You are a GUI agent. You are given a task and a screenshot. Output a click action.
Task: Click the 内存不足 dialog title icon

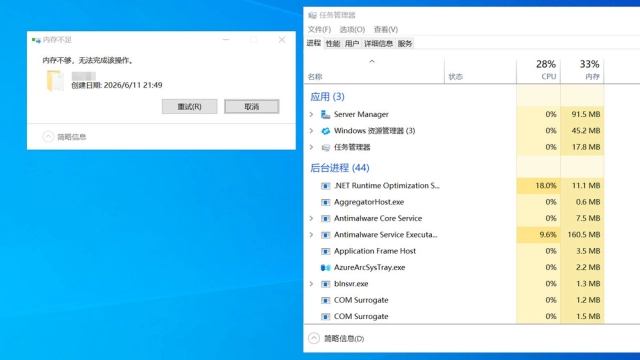click(36, 40)
